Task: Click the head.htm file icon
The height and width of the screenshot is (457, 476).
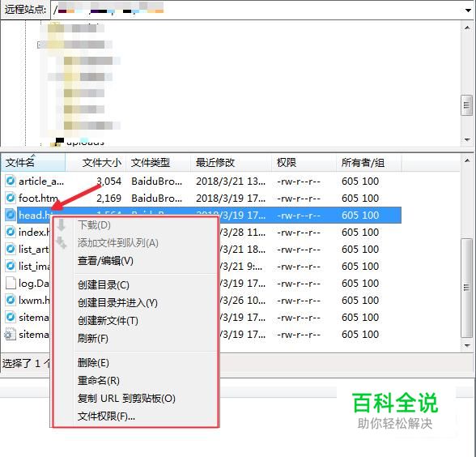Action: click(x=11, y=216)
